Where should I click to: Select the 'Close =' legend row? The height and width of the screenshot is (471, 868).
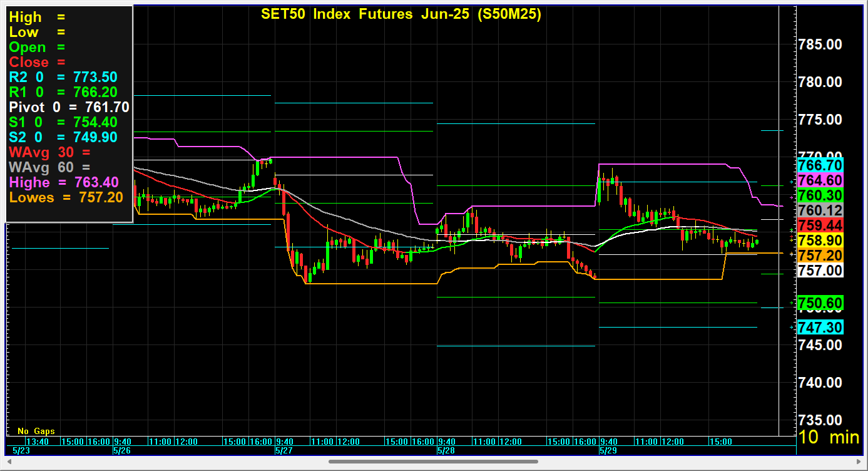pyautogui.click(x=37, y=62)
